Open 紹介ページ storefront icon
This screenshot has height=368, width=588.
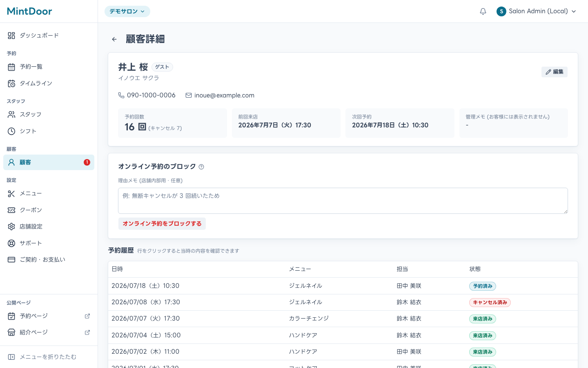pos(11,332)
